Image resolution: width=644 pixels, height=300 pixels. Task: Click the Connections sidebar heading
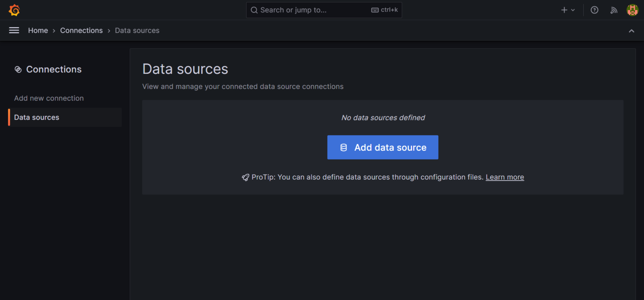click(54, 69)
